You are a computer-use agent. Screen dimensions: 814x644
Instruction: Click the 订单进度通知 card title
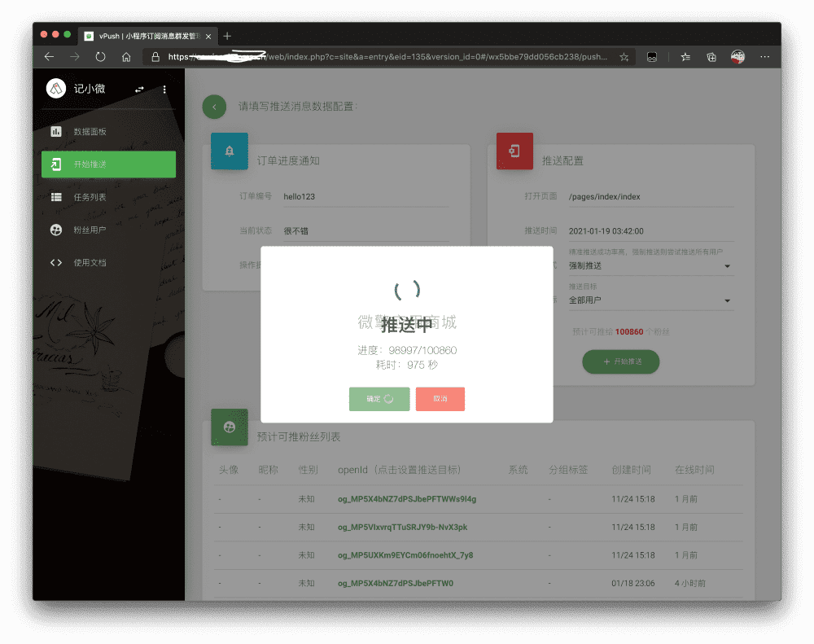point(288,161)
